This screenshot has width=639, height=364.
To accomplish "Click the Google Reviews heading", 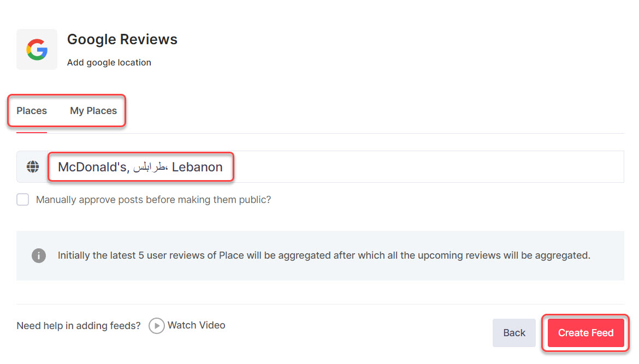I will [x=122, y=39].
